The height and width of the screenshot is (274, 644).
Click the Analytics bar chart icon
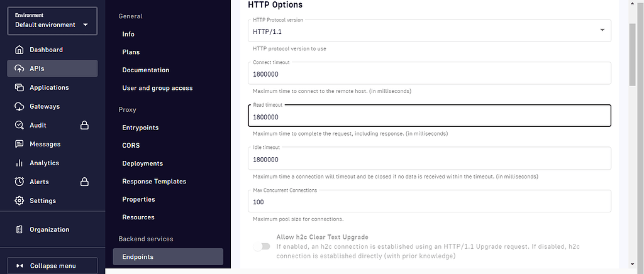tap(19, 163)
